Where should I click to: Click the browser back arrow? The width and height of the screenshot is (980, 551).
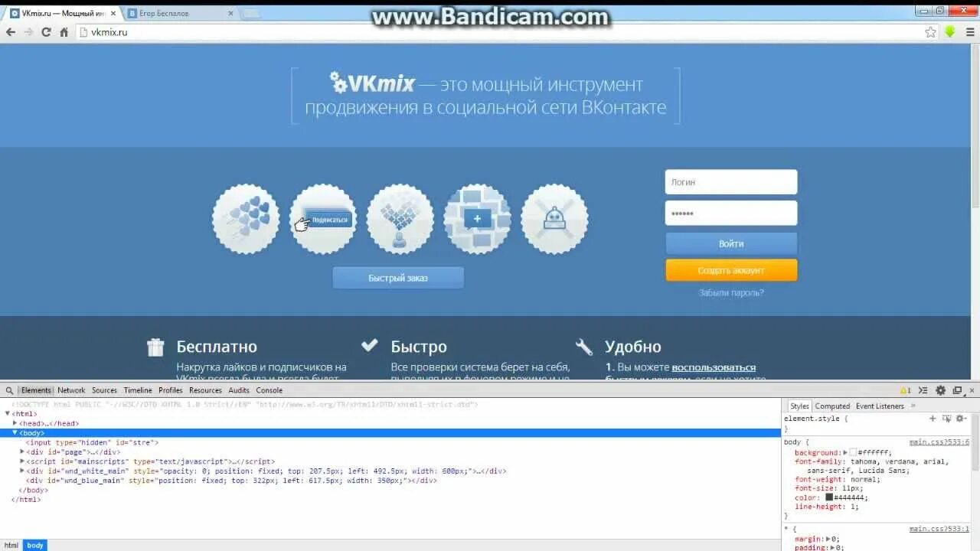point(11,32)
